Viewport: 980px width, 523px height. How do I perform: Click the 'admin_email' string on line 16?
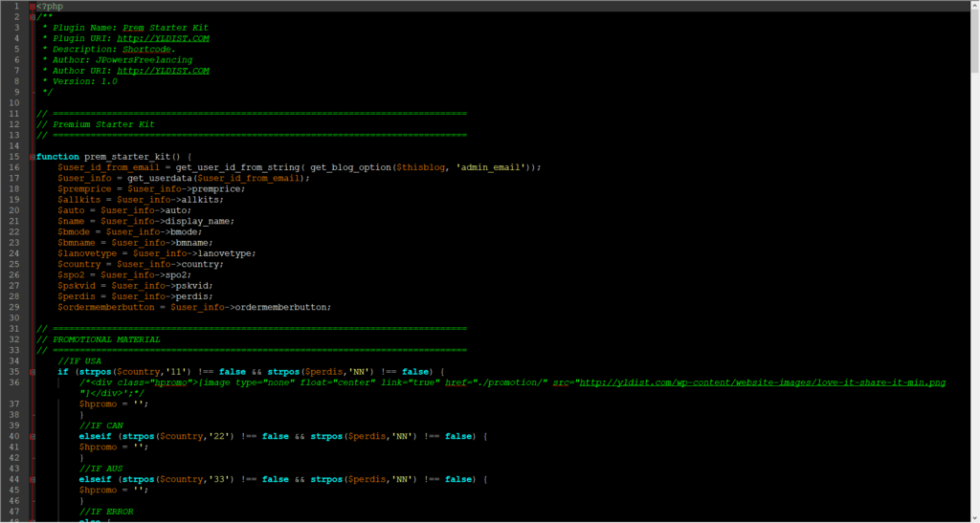[490, 167]
